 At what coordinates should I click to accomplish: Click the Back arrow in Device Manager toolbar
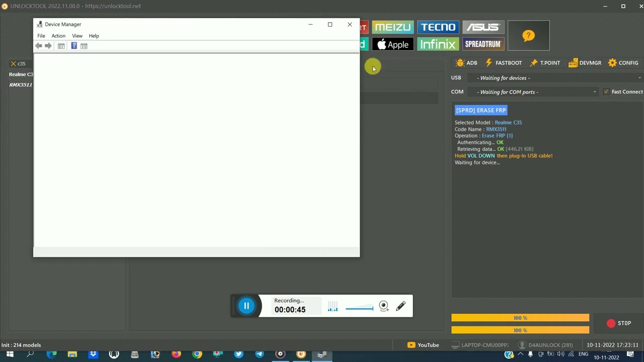coord(39,46)
